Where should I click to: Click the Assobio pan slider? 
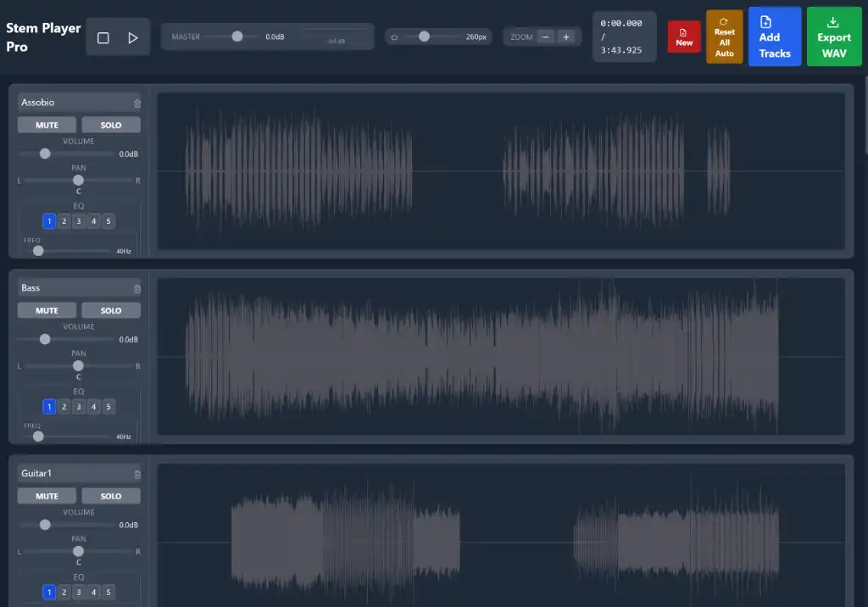[x=78, y=180]
